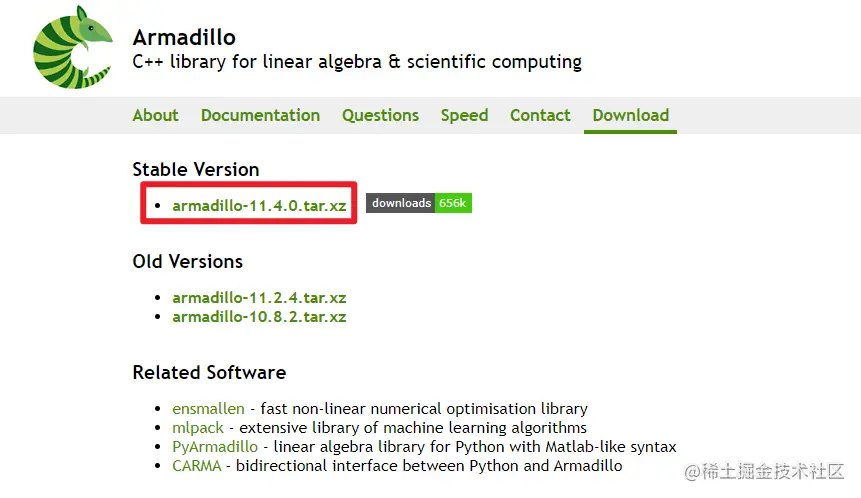Open the Questions section
The width and height of the screenshot is (861, 498).
click(x=380, y=115)
